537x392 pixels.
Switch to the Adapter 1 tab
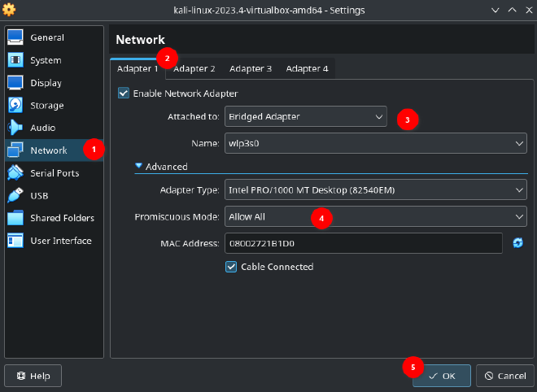tap(138, 69)
